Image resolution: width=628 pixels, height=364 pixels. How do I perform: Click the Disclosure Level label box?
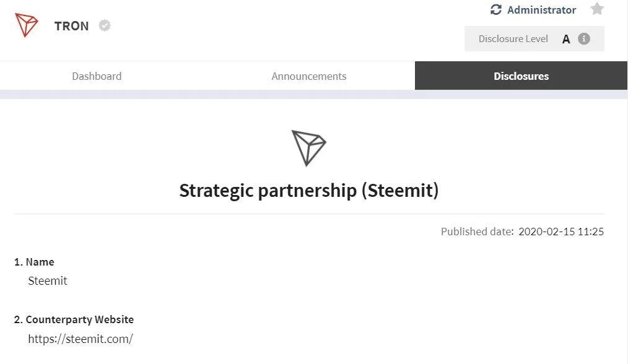coord(534,39)
